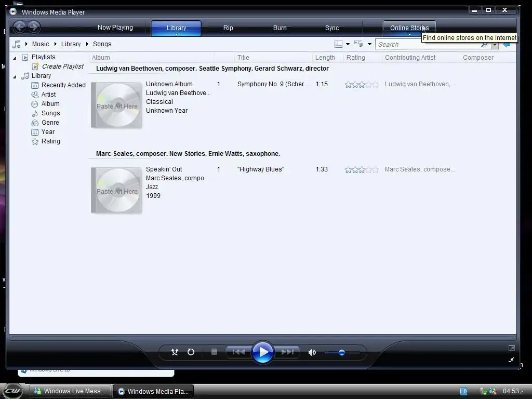Screen dimensions: 532x399
Task: Click the View options icon
Action: pyautogui.click(x=358, y=44)
